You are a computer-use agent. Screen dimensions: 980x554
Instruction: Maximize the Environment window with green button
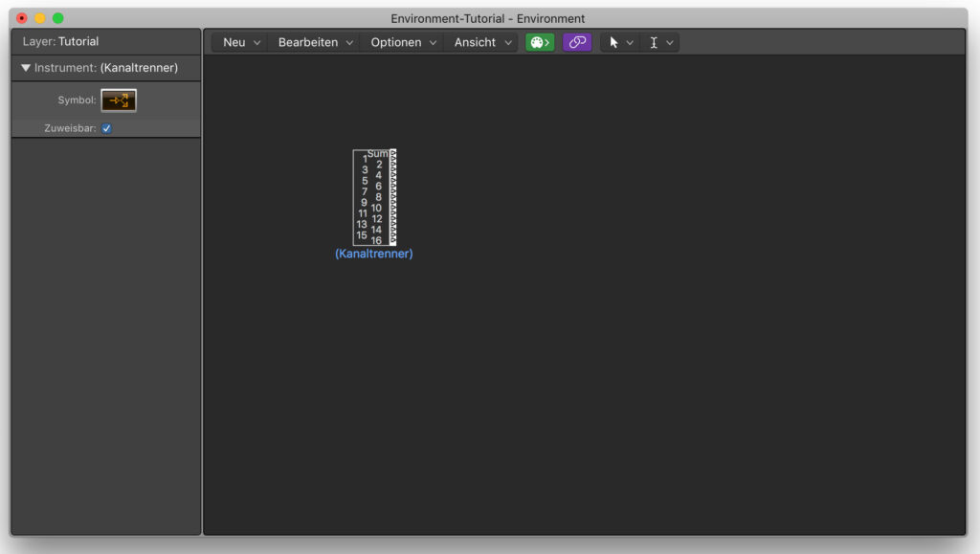58,18
